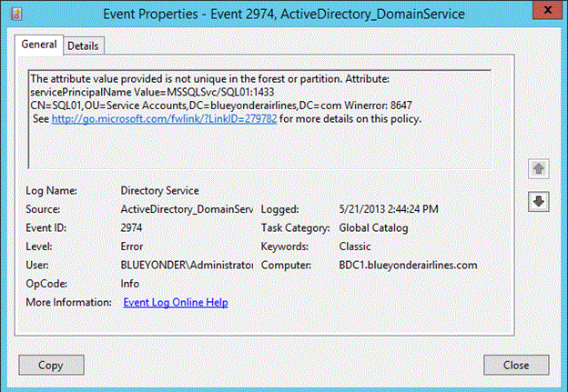The height and width of the screenshot is (392, 568).
Task: Click the Close button
Action: click(516, 365)
